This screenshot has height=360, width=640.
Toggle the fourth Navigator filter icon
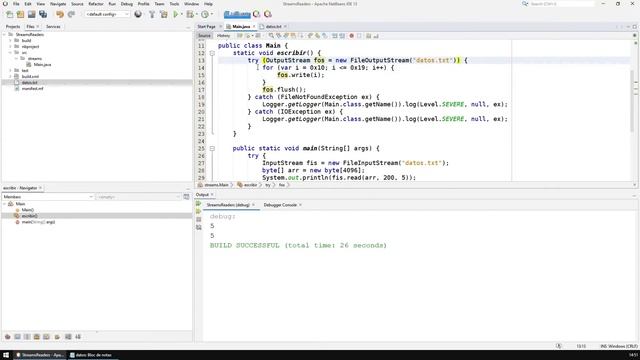click(x=37, y=337)
